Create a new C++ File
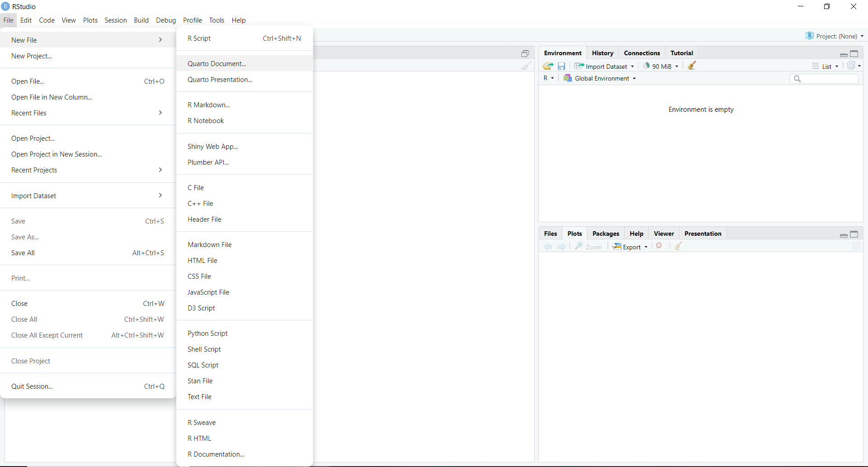This screenshot has width=868, height=467. click(x=245, y=204)
